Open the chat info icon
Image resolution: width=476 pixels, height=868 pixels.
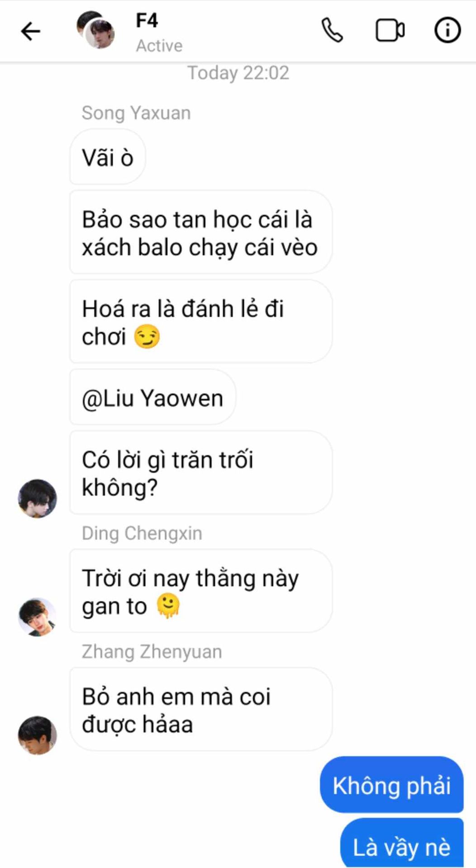tap(447, 30)
